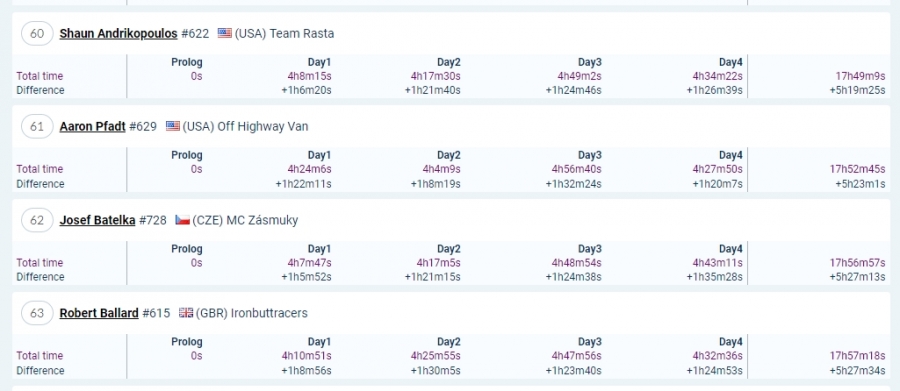Open Robert Ballard rider profile link
This screenshot has width=900, height=391.
coord(99,313)
